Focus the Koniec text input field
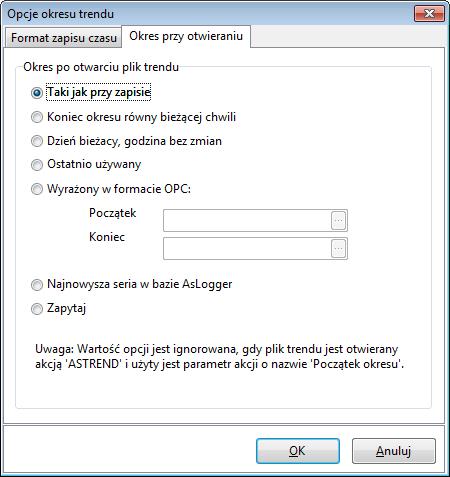The width and height of the screenshot is (450, 477). [247, 249]
